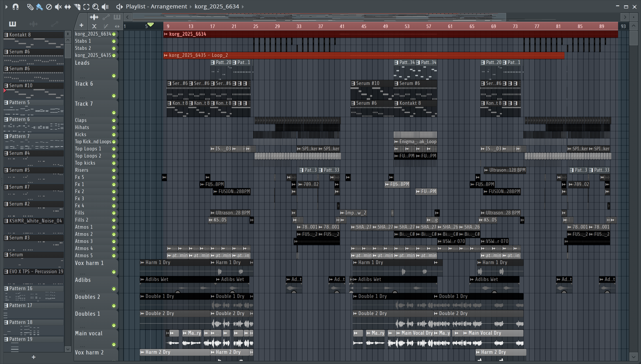Screen dimensions: 641x364
Task: Mute the Hihats track
Action: tap(114, 127)
